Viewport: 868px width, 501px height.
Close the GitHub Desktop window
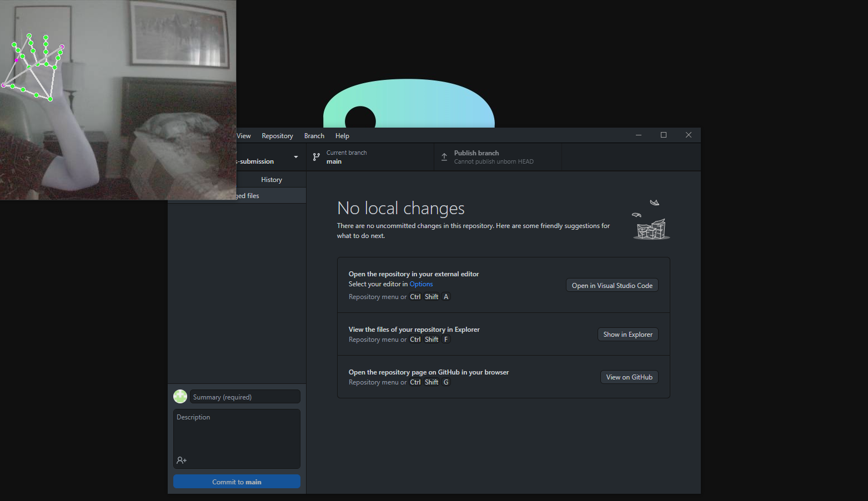(689, 135)
